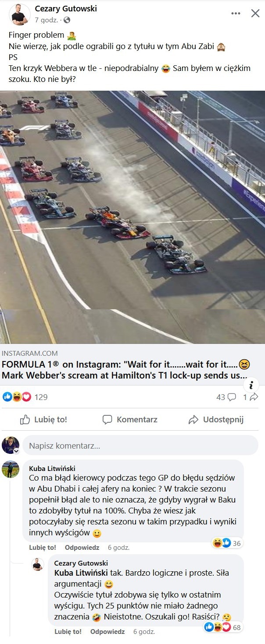The width and height of the screenshot is (265, 644).
Task: Click the Napisz komentarz input field
Action: (140, 446)
